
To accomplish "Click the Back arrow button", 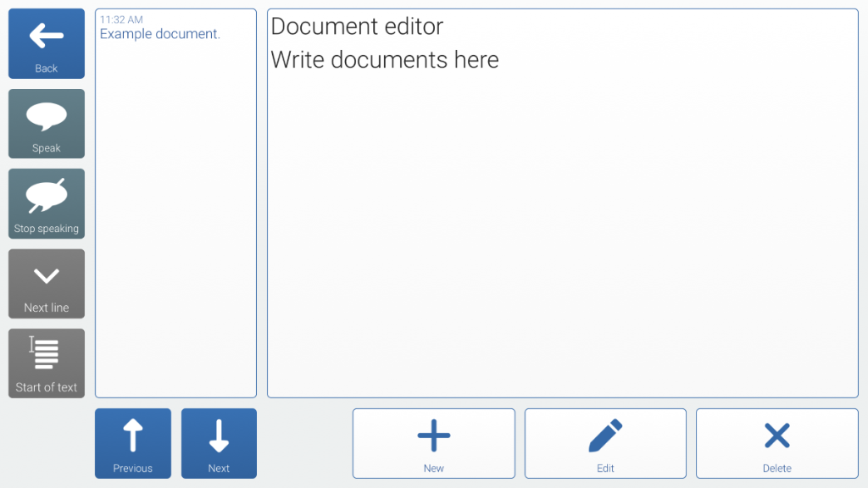I will (47, 43).
